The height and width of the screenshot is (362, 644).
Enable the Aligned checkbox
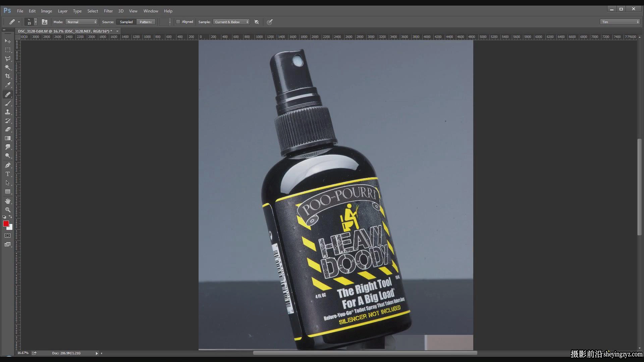click(178, 22)
